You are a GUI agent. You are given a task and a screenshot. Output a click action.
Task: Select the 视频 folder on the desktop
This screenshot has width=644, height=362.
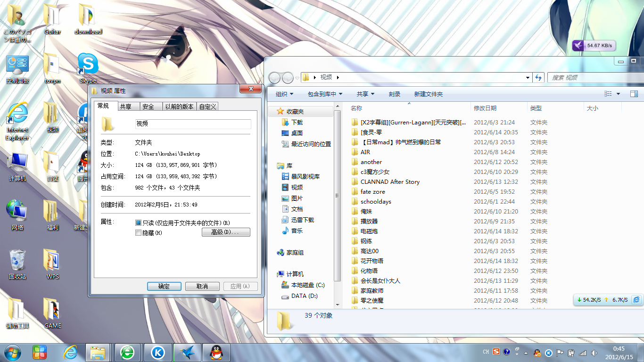52,117
